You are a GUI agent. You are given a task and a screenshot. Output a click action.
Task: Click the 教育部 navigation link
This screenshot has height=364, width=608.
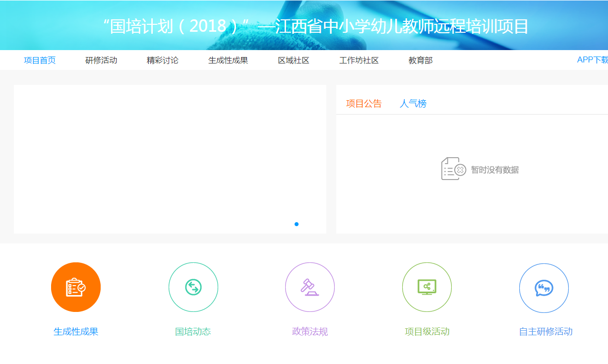(x=421, y=61)
